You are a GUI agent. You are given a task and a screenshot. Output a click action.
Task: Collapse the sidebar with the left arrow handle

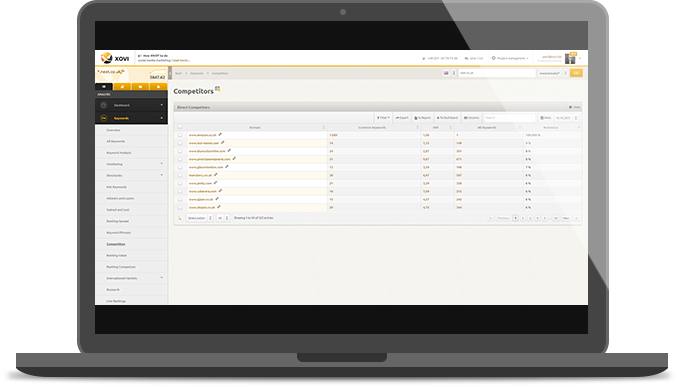tap(170, 73)
